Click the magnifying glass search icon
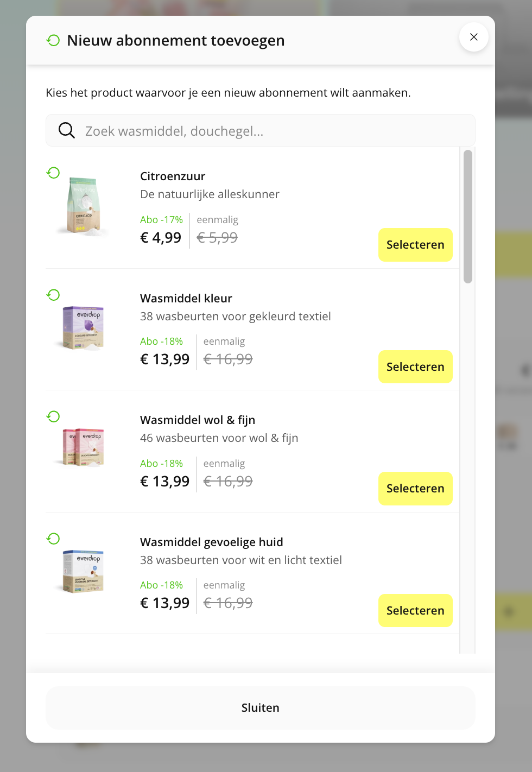 coord(66,130)
